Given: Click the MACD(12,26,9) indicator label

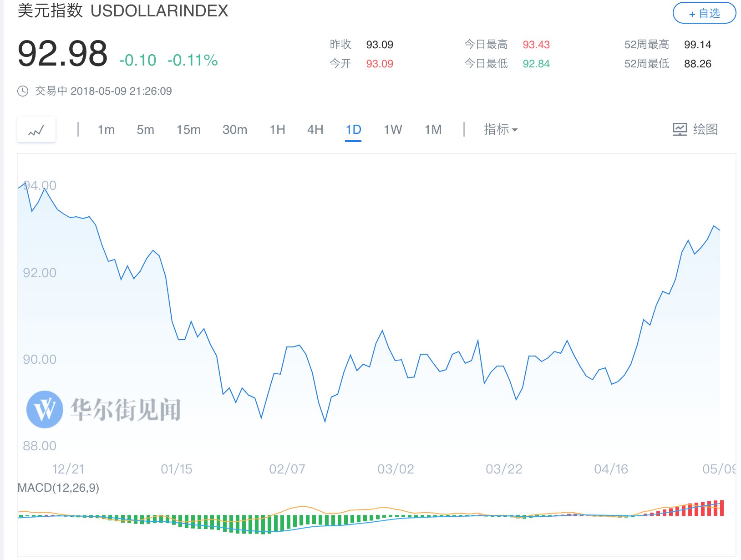Looking at the screenshot, I should pos(58,488).
